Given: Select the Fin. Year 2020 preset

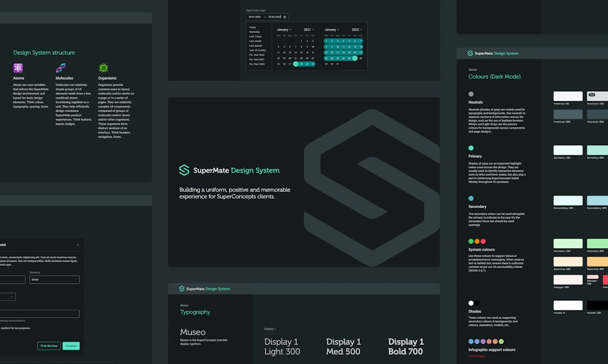Looking at the screenshot, I should pos(257,64).
